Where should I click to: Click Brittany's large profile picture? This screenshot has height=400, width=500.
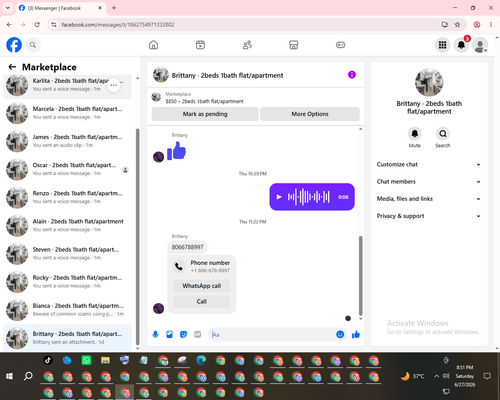(x=429, y=82)
